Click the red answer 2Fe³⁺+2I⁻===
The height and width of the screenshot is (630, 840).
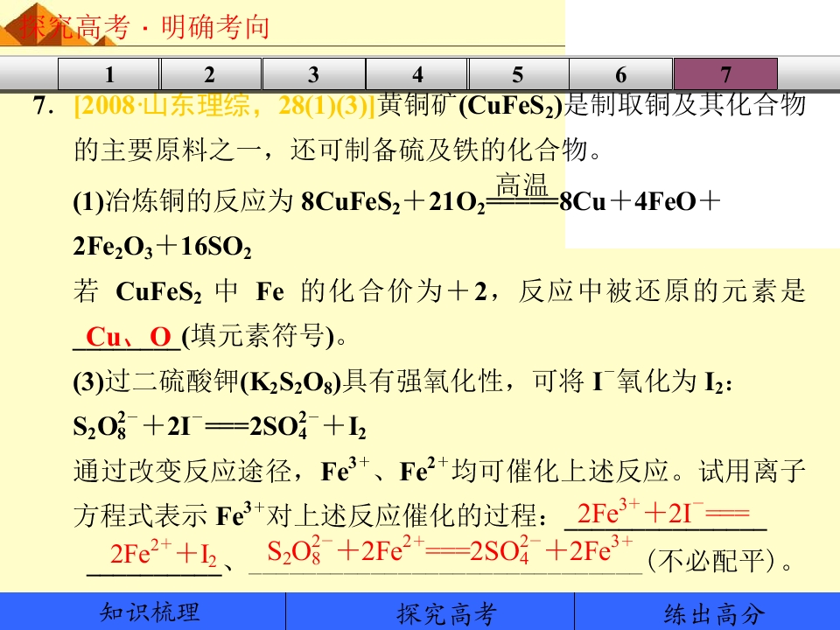tap(663, 513)
